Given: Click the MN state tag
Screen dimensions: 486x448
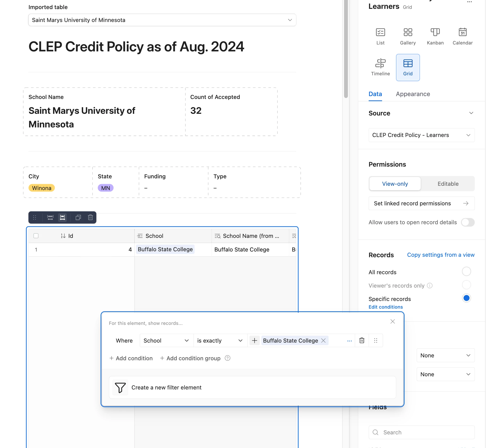Looking at the screenshot, I should tap(105, 188).
